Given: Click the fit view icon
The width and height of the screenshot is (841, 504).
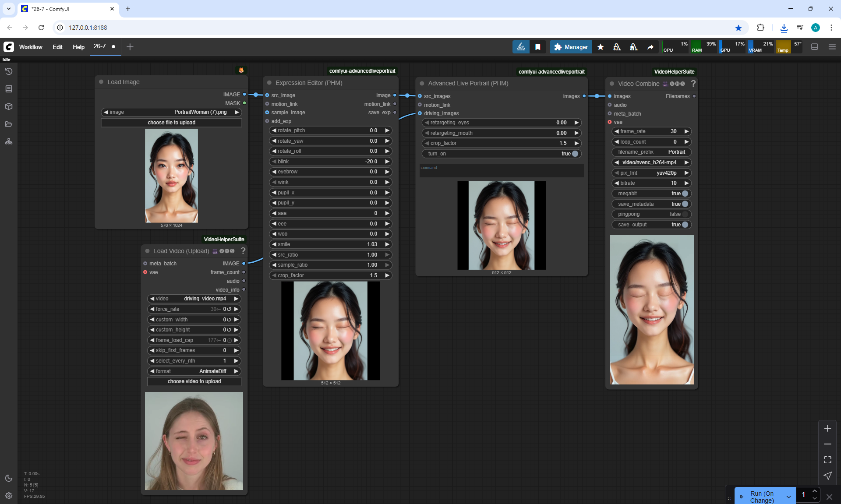Looking at the screenshot, I should [827, 460].
